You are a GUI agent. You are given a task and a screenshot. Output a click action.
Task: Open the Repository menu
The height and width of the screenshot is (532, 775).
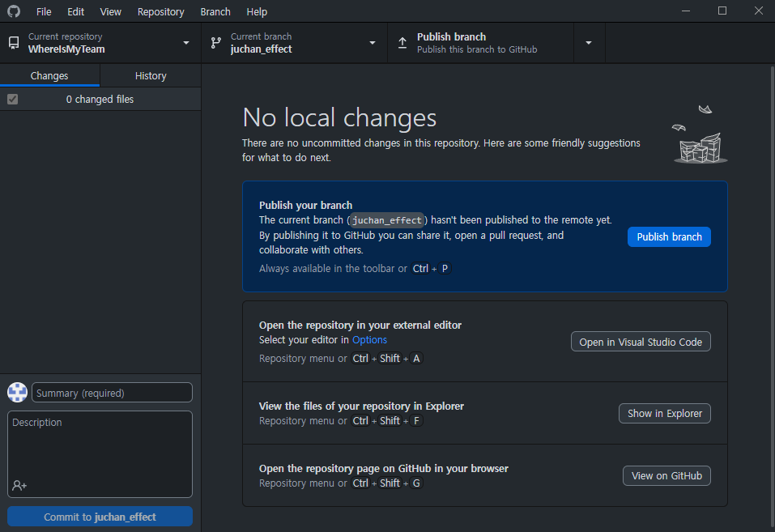160,11
